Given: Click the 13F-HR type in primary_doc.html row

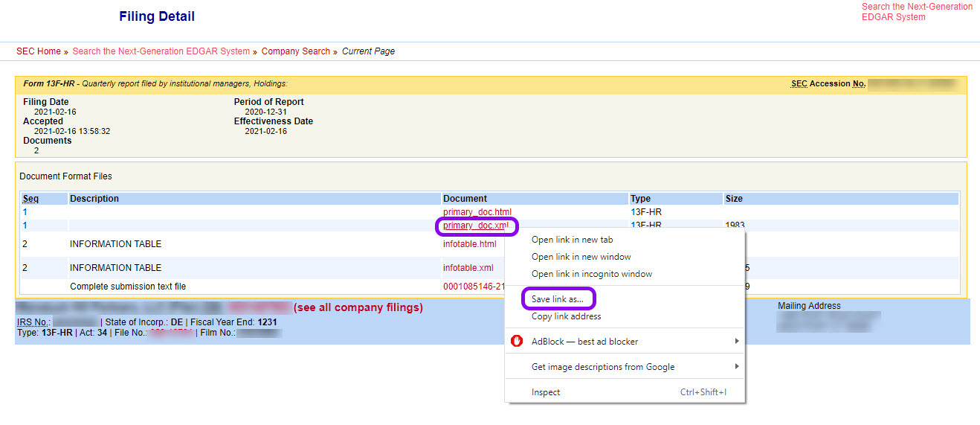Looking at the screenshot, I should point(646,212).
